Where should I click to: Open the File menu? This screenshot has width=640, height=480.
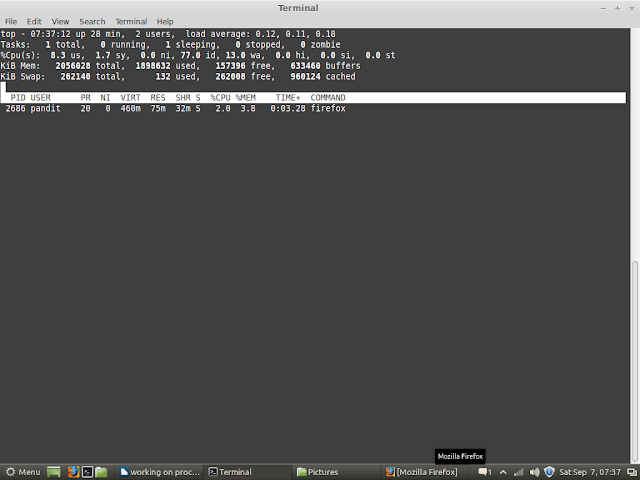(11, 22)
